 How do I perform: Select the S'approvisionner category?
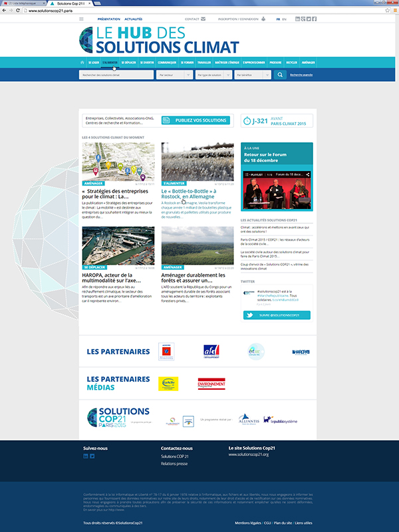click(254, 63)
